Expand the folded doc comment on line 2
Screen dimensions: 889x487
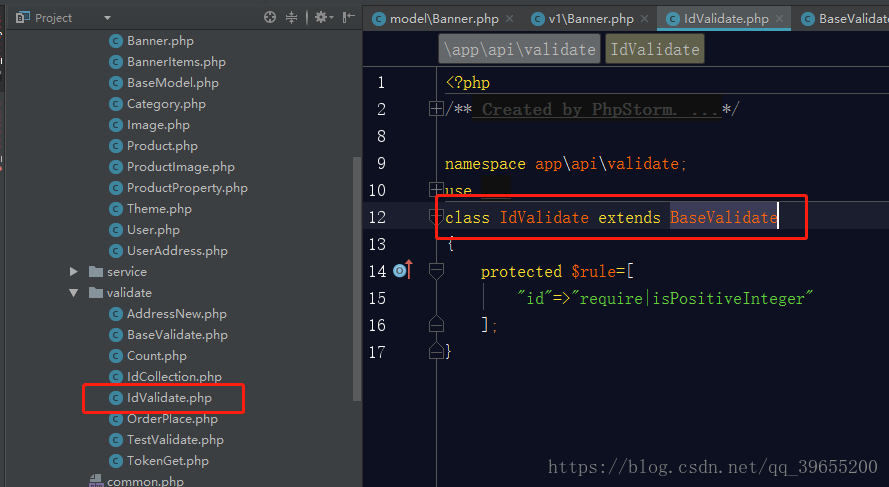tap(436, 109)
